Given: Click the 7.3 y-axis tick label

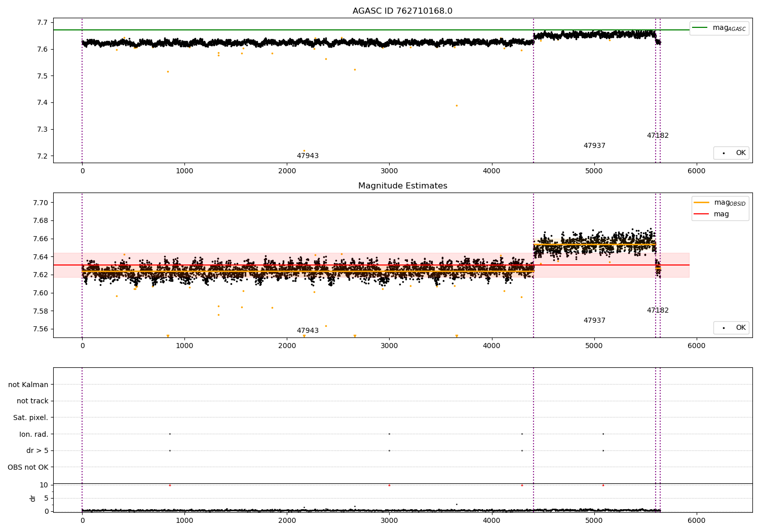Looking at the screenshot, I should pyautogui.click(x=43, y=129).
